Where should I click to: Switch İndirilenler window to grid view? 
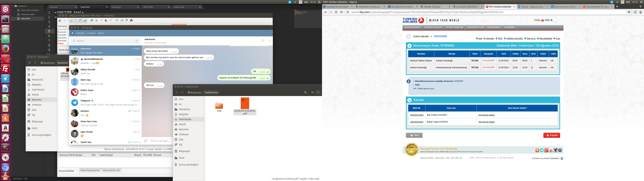coord(318,92)
